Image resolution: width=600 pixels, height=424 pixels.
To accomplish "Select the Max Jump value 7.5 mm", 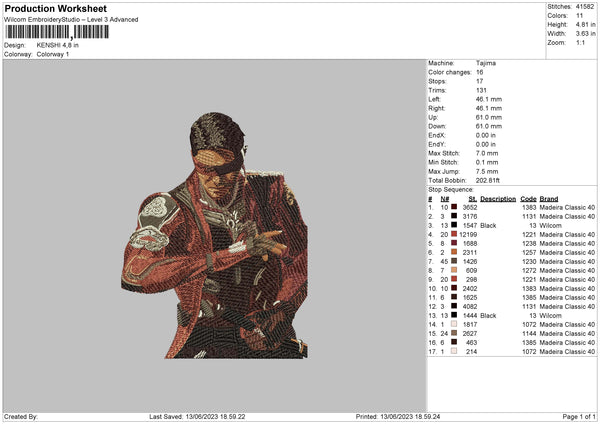I will [x=487, y=171].
